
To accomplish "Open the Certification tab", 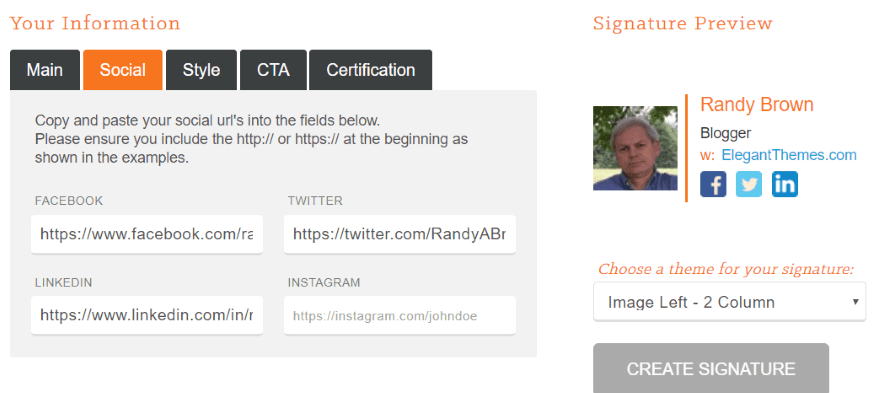I will [370, 70].
